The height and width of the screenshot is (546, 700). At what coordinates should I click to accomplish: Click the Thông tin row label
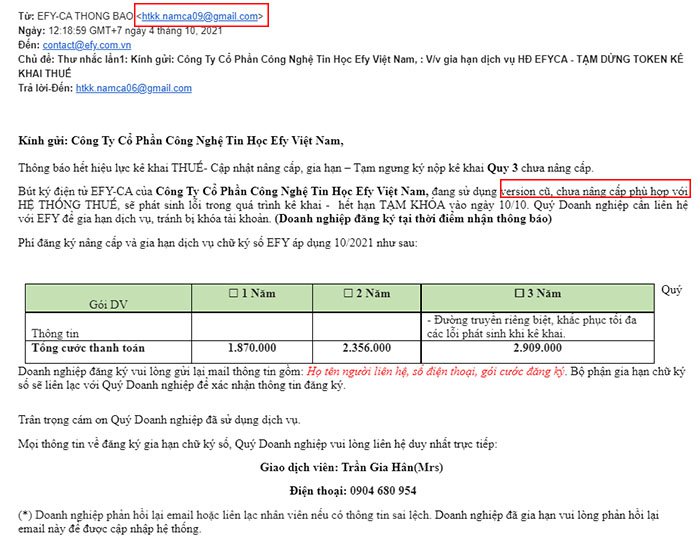(55, 333)
